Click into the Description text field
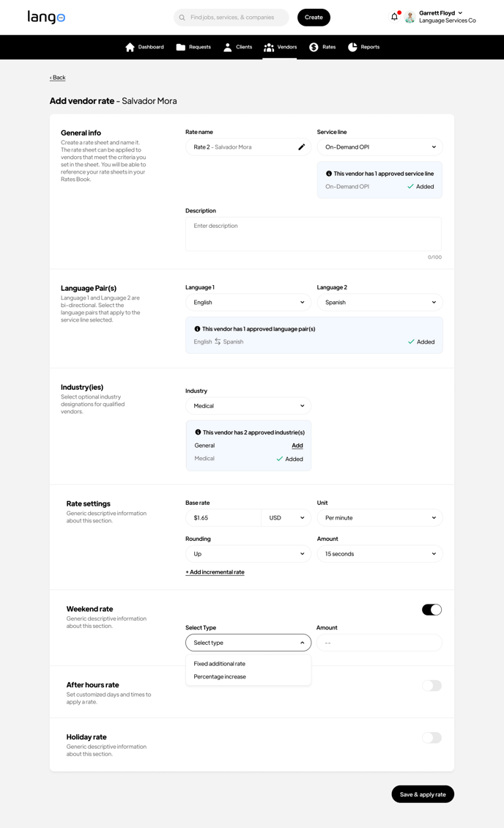 313,234
